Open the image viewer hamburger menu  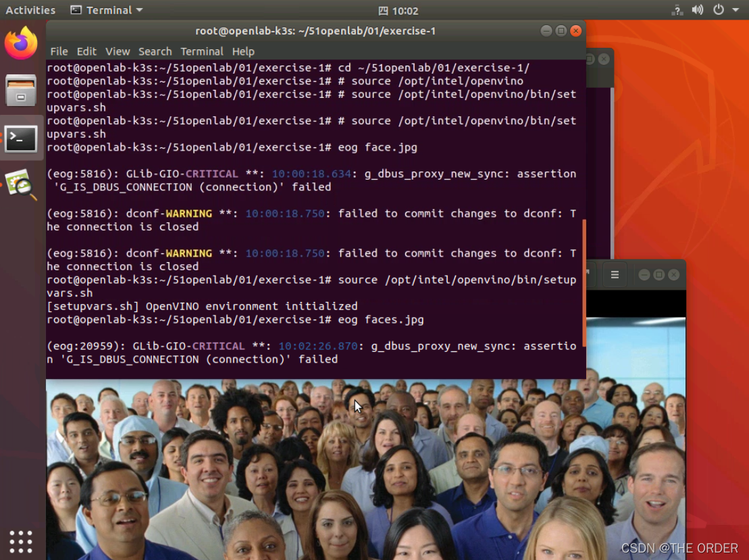pos(615,275)
